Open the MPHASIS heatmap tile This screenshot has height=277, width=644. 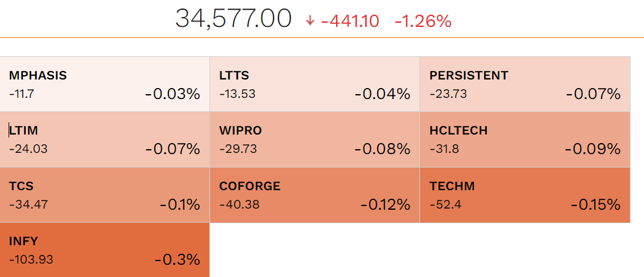click(x=105, y=84)
